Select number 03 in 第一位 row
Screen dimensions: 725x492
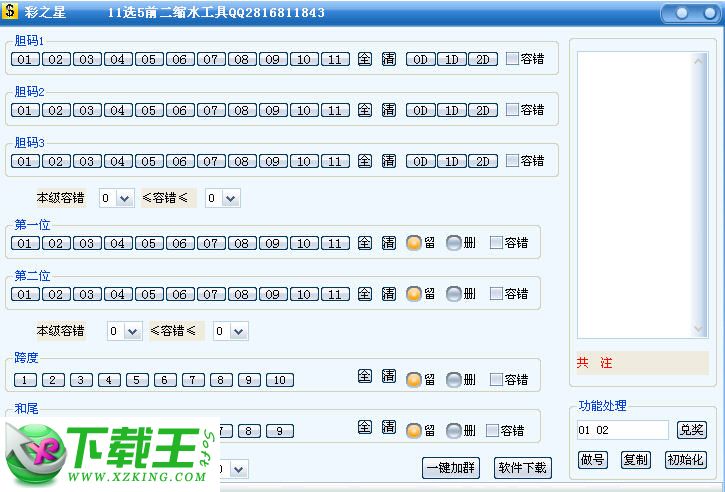[x=87, y=243]
